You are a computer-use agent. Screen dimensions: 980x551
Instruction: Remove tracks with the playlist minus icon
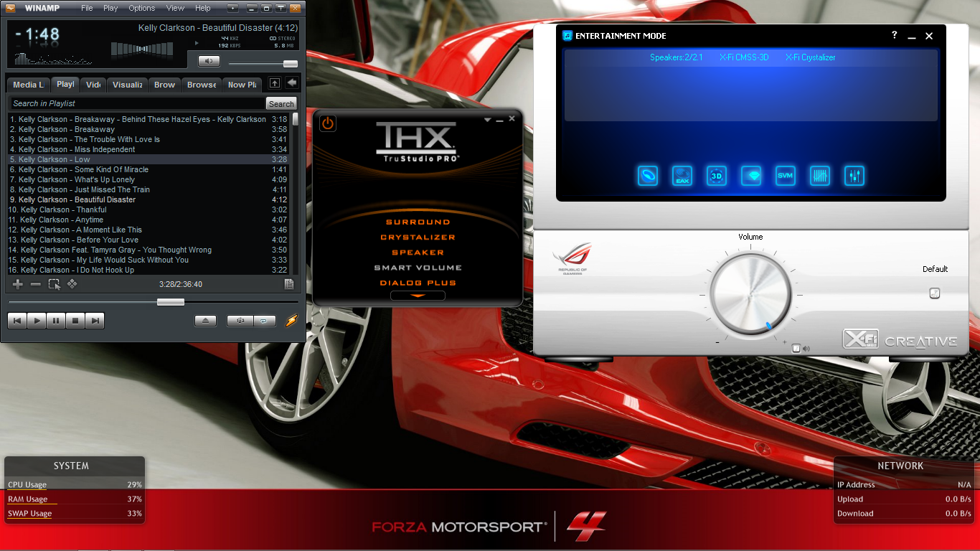pos(36,284)
